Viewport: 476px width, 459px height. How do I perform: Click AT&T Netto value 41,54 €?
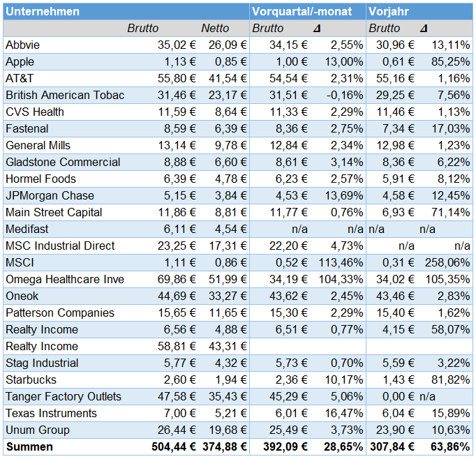click(x=228, y=78)
